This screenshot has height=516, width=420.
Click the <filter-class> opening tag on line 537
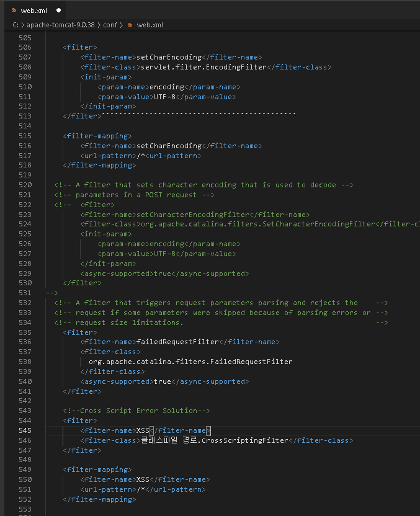tap(110, 352)
